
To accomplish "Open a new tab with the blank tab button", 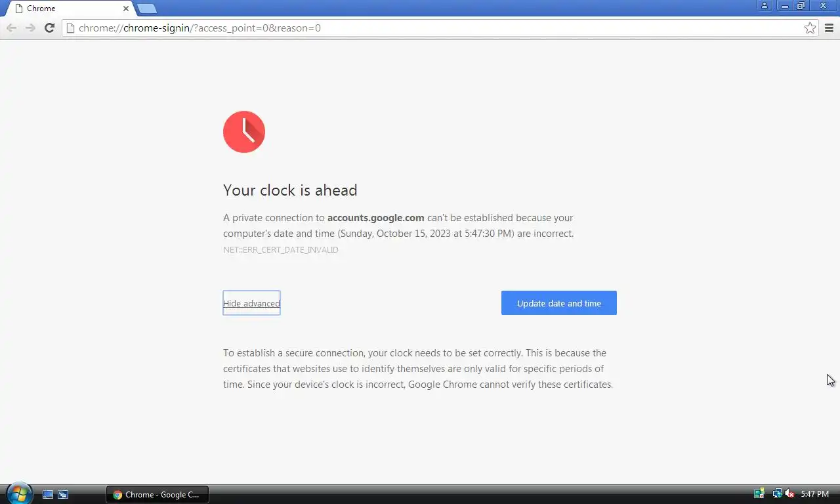I will point(147,9).
